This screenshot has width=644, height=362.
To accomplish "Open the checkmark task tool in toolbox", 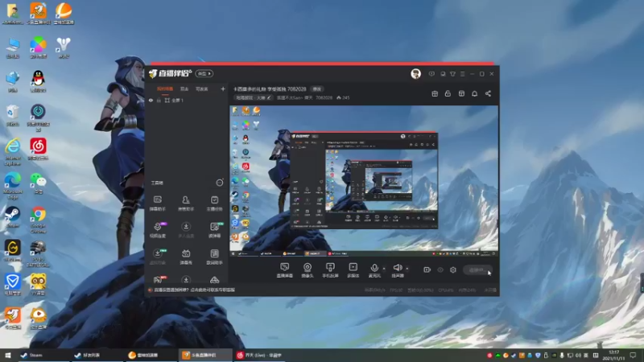I will pyautogui.click(x=214, y=203).
